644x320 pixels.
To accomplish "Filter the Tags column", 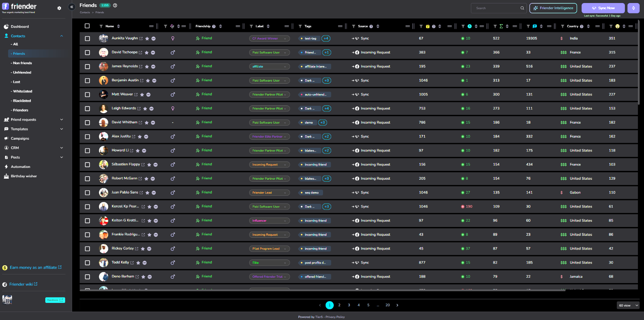I will coord(300,26).
